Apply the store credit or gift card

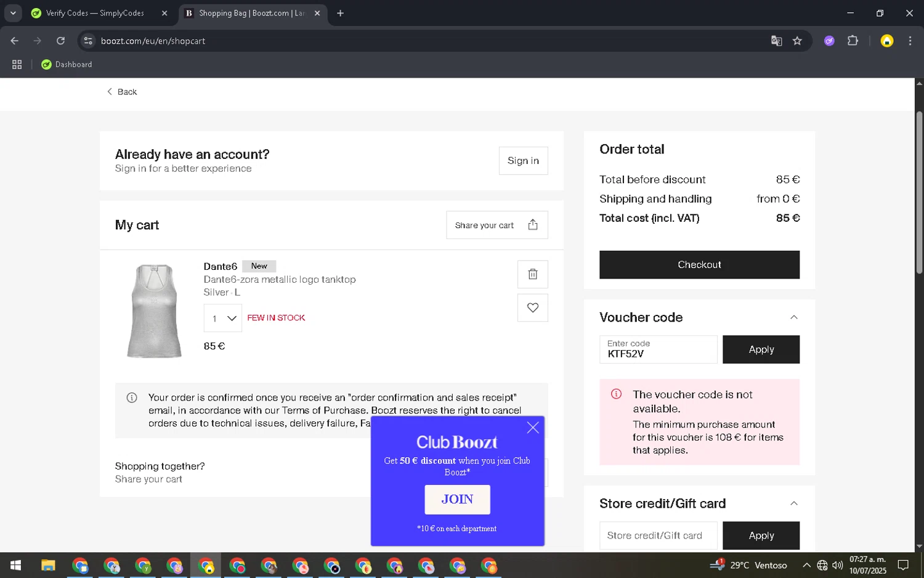tap(761, 535)
